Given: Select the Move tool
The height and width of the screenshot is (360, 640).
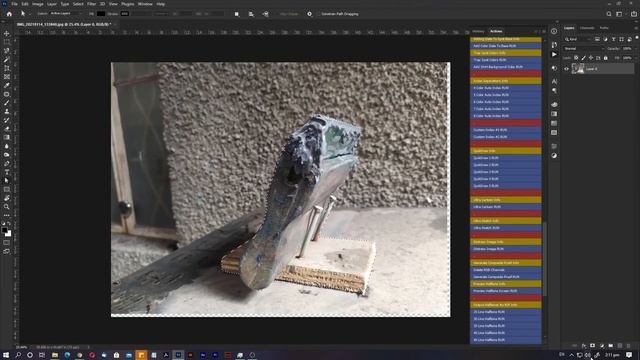Looking at the screenshot, I should 7,33.
